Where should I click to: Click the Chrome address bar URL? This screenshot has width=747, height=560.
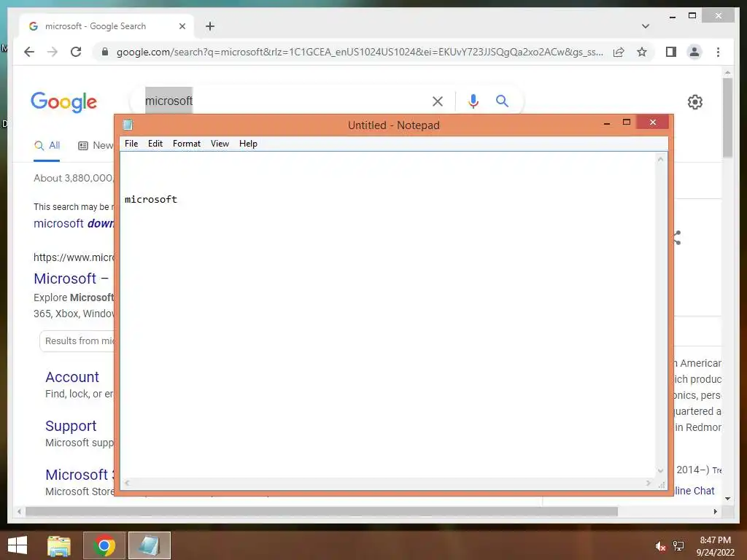click(360, 52)
